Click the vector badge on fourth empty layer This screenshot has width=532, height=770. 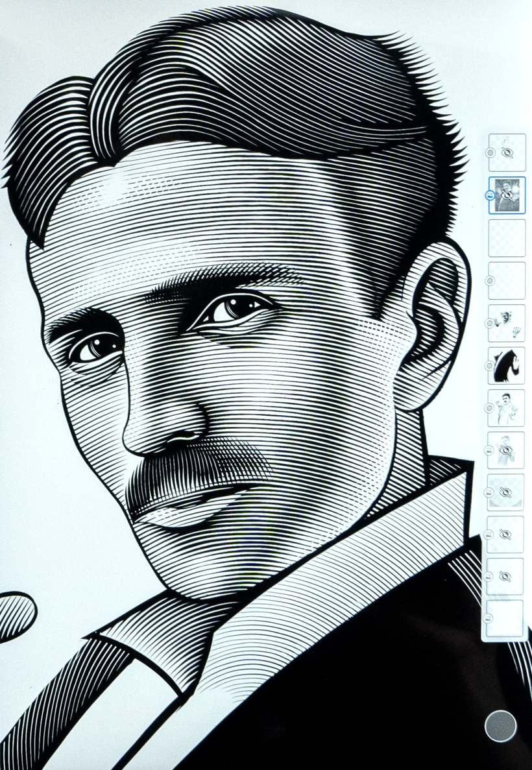coord(490,280)
